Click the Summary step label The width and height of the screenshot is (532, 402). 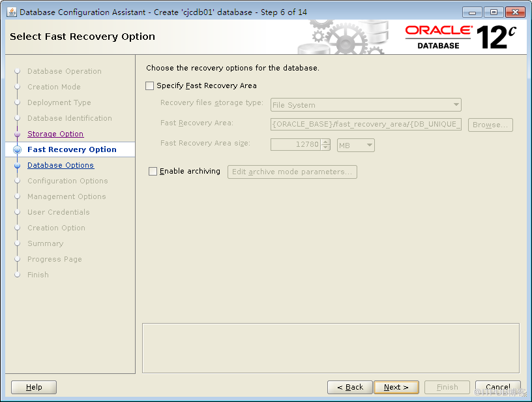46,243
